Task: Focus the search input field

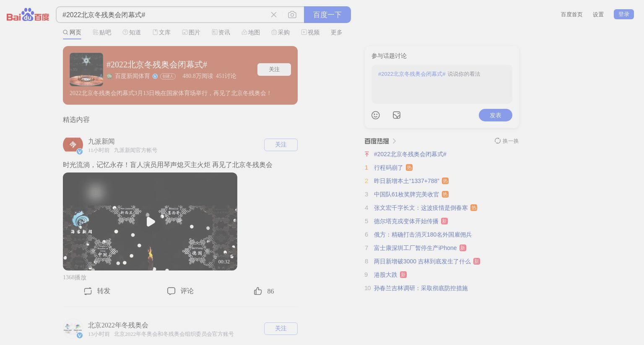Action: (164, 15)
